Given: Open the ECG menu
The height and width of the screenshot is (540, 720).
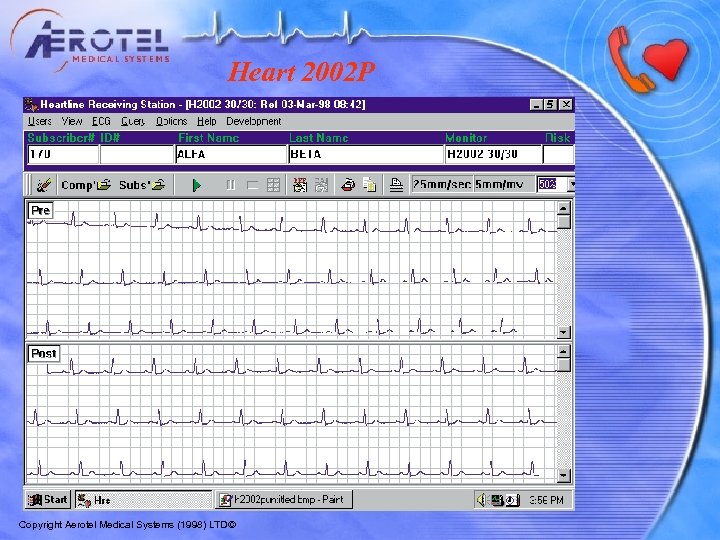Looking at the screenshot, I should tap(101, 121).
